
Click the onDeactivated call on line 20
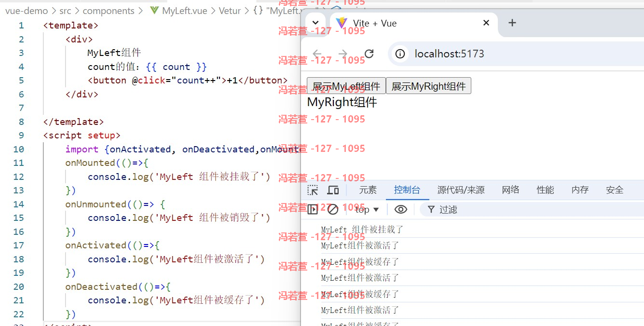pyautogui.click(x=101, y=286)
